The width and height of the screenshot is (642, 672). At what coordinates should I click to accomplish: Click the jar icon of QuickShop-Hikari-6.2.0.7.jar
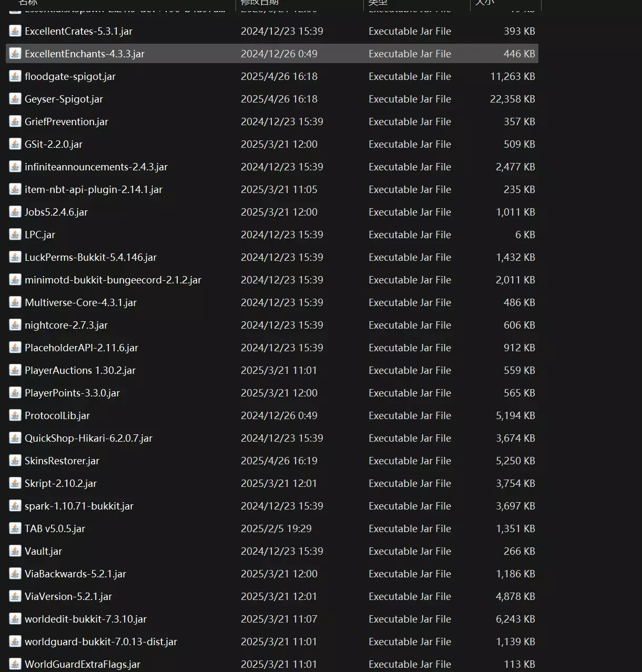click(15, 438)
